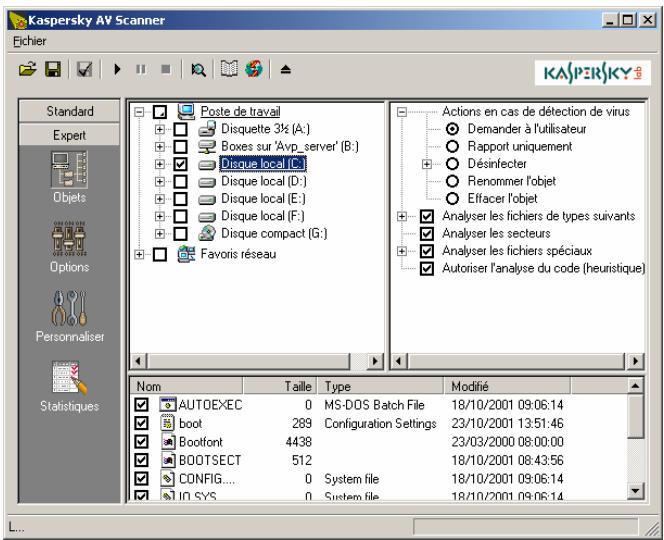Click the boot file icon

click(x=168, y=423)
